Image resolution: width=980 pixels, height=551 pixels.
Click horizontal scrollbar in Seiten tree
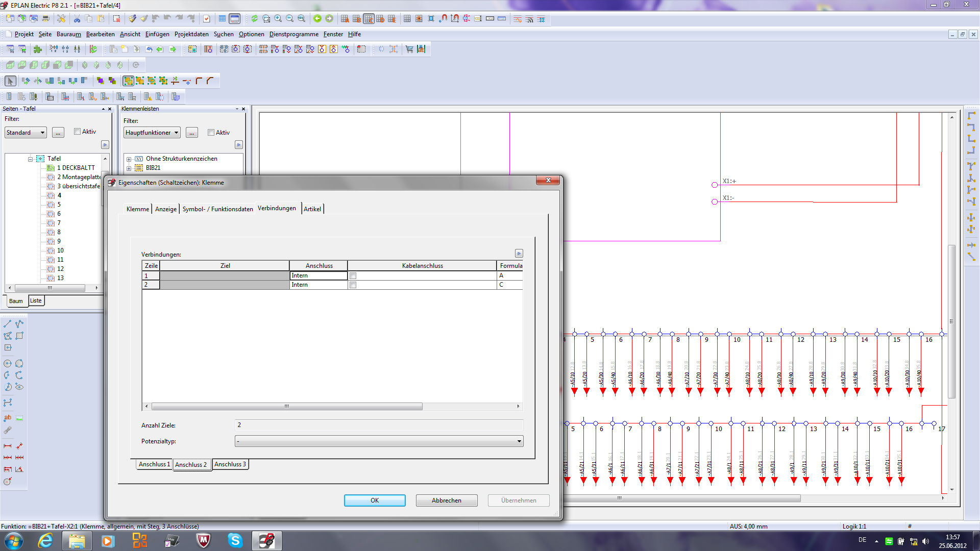point(50,288)
